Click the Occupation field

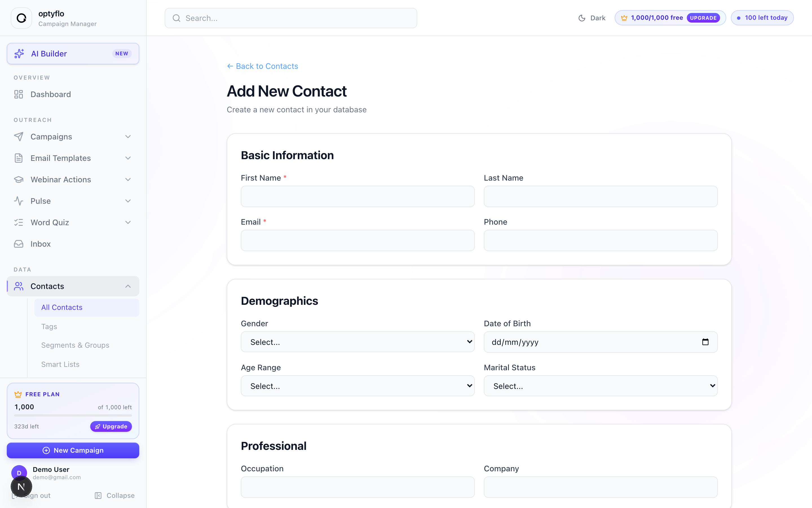click(358, 487)
